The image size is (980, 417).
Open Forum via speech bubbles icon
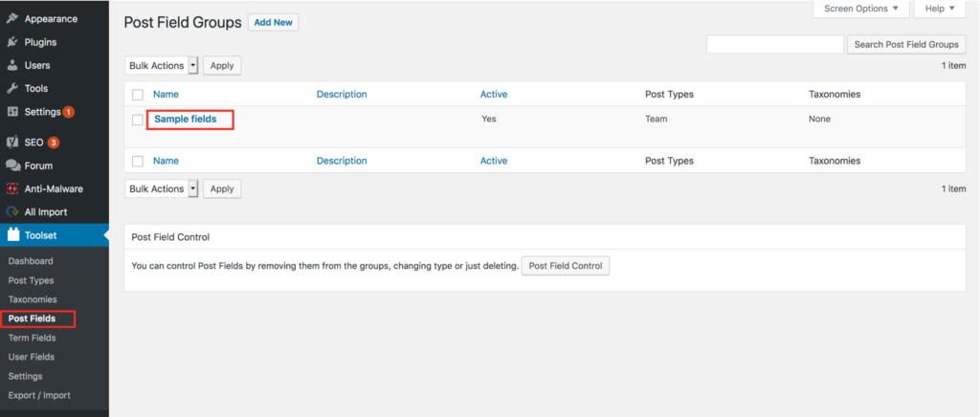pyautogui.click(x=12, y=165)
